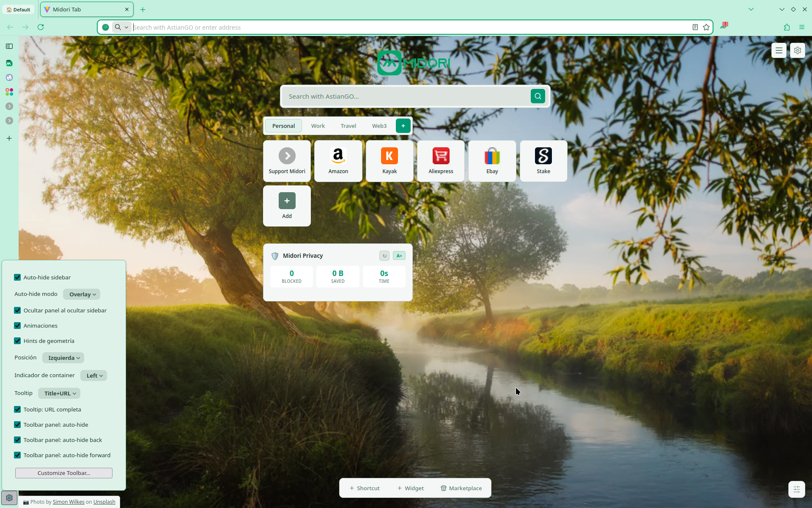This screenshot has height=508, width=812.
Task: Add a new shortcut group with green plus
Action: [403, 126]
